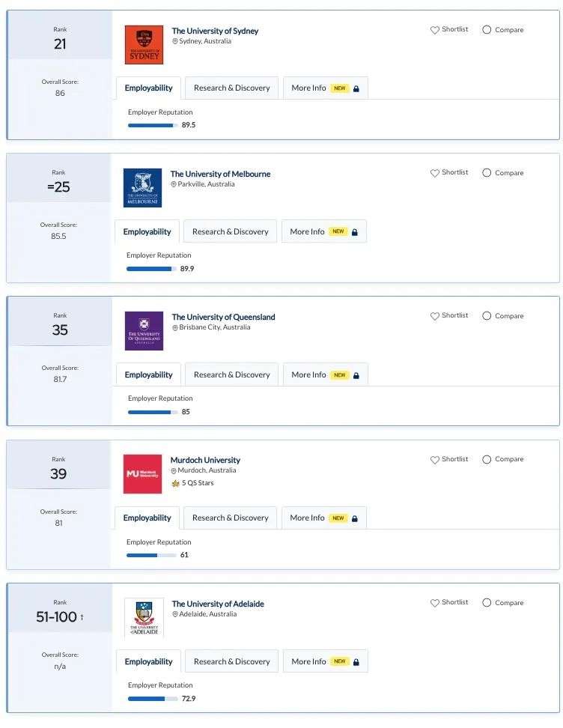Enable Compare for The University of Sydney

pyautogui.click(x=487, y=30)
